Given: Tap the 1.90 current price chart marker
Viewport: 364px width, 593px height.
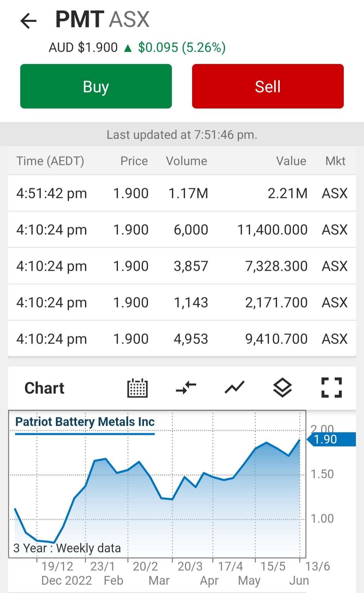Looking at the screenshot, I should tap(331, 439).
